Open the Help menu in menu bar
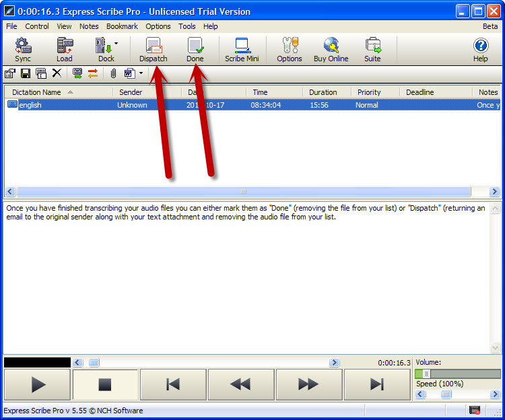505x420 pixels. click(x=211, y=26)
